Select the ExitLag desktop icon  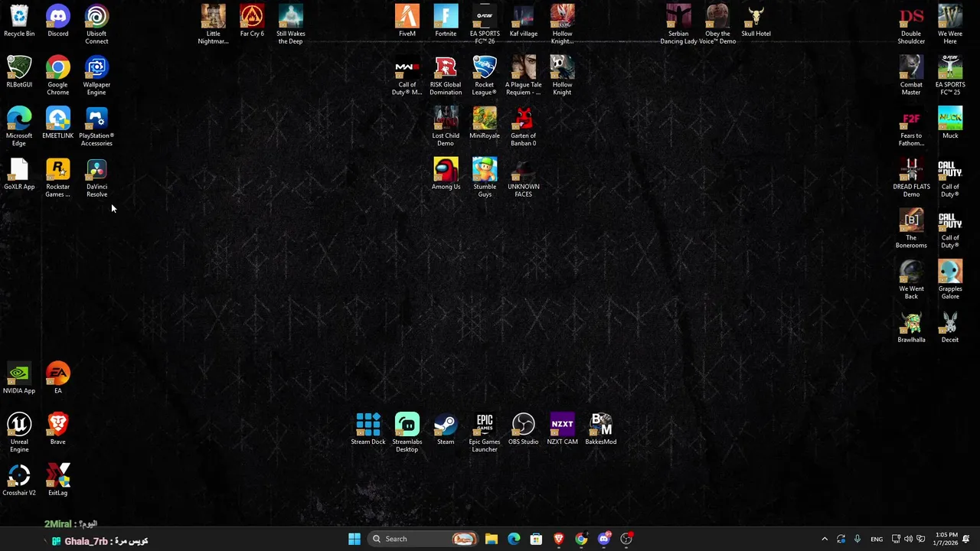pos(57,481)
